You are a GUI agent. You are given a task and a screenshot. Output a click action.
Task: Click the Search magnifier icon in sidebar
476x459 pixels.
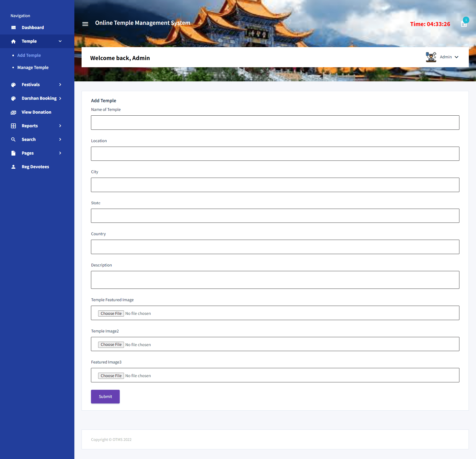13,139
